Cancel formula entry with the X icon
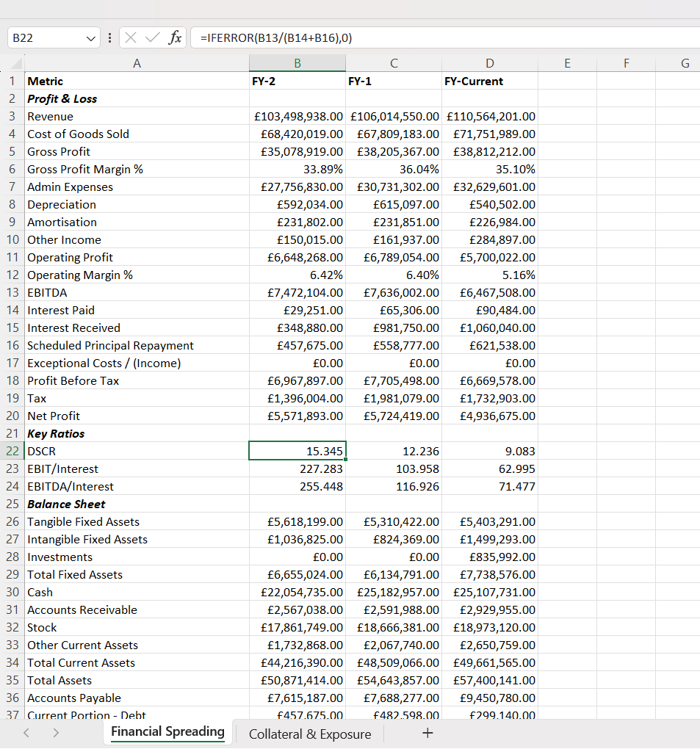The image size is (700, 749). (131, 37)
